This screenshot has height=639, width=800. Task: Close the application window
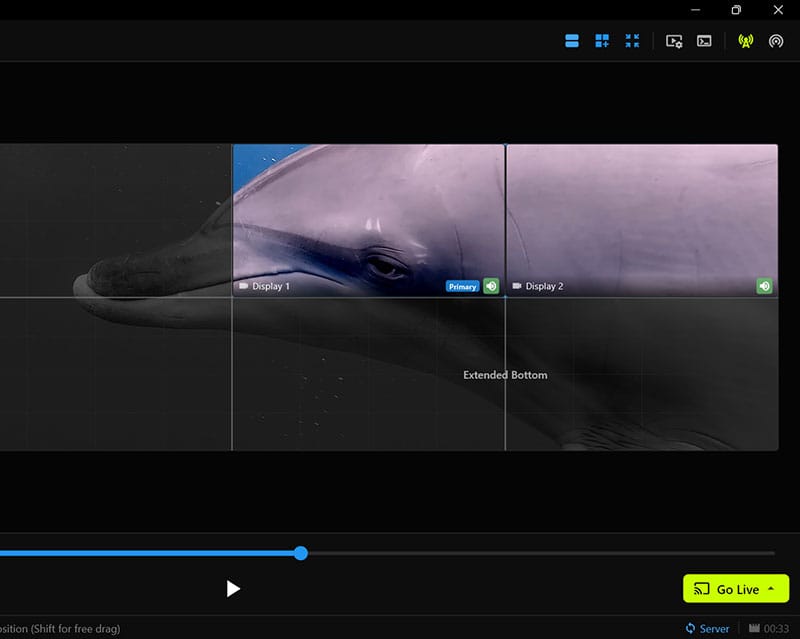coord(778,10)
